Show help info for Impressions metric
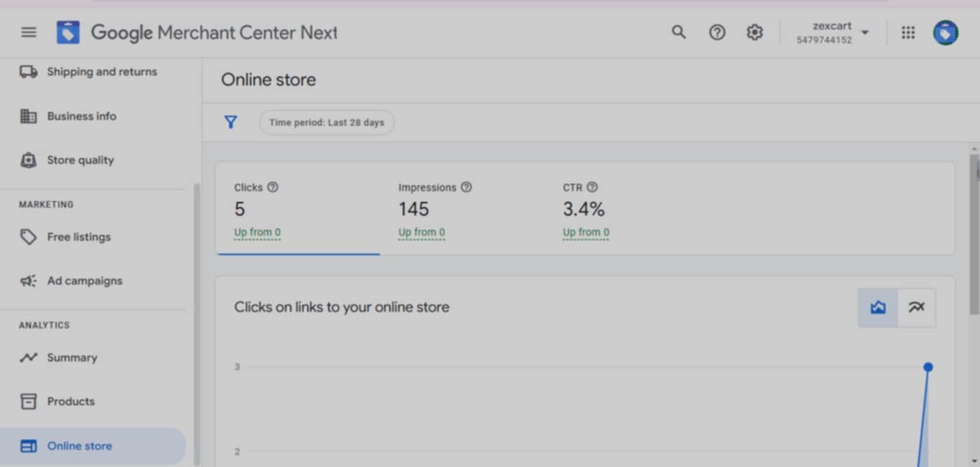 466,188
